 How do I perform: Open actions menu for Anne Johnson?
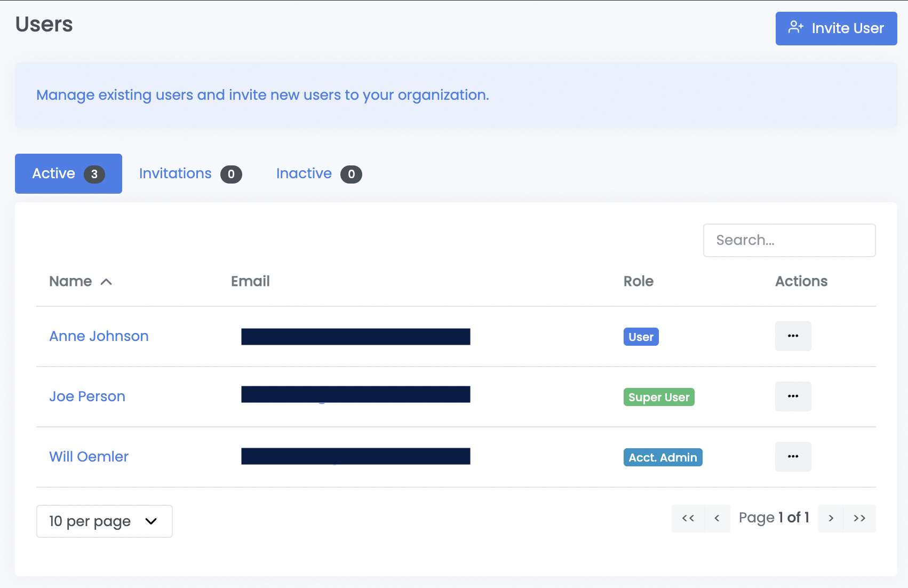[x=793, y=336]
